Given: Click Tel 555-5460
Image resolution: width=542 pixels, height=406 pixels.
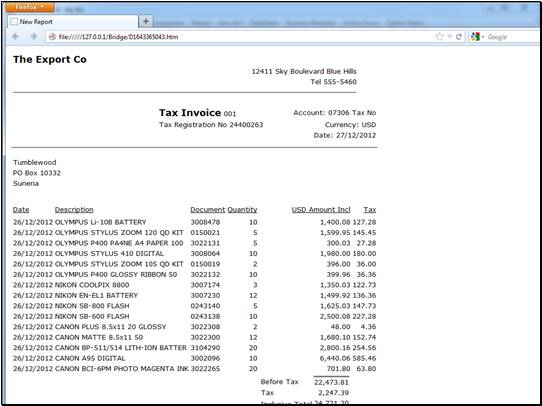Looking at the screenshot, I should [334, 82].
